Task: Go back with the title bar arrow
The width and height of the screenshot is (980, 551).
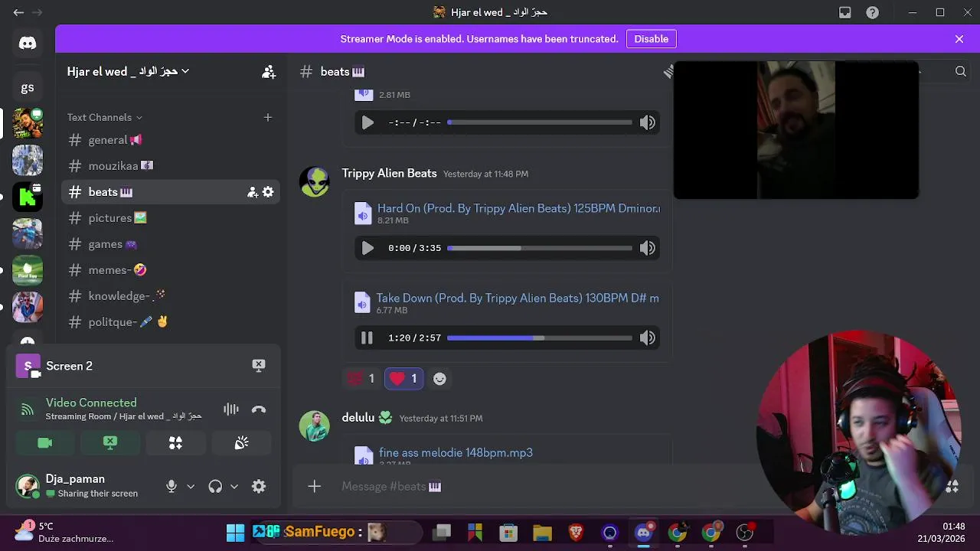Action: point(18,12)
